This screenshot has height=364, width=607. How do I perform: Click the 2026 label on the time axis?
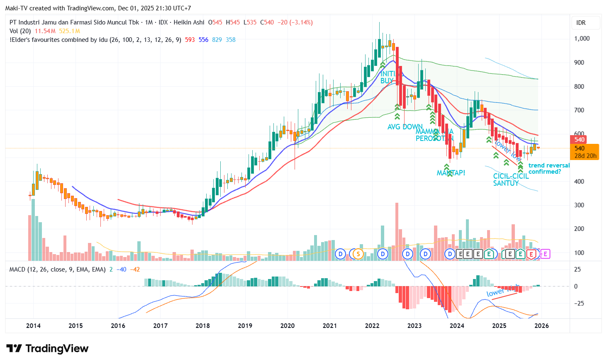click(x=541, y=326)
